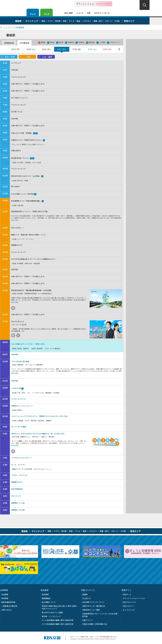Open ニュース header menu
Image resolution: width=162 pixels, height=644 pixels.
tap(80, 13)
